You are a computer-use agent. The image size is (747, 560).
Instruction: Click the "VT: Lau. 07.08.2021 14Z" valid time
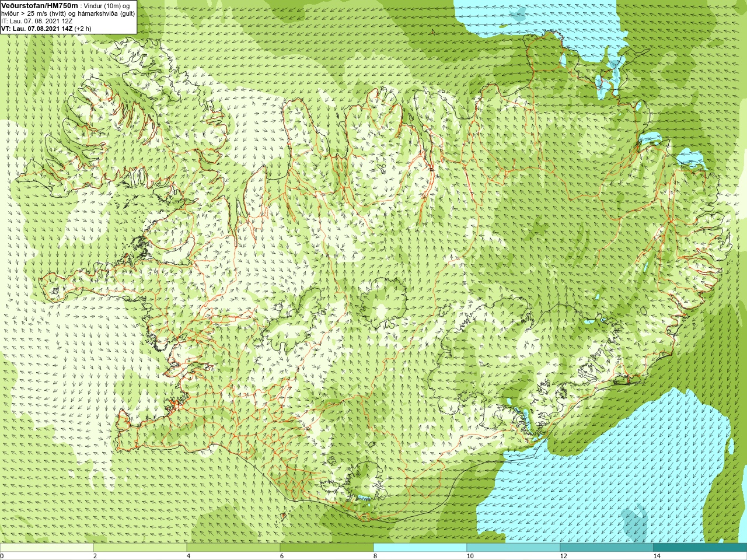tap(37, 29)
